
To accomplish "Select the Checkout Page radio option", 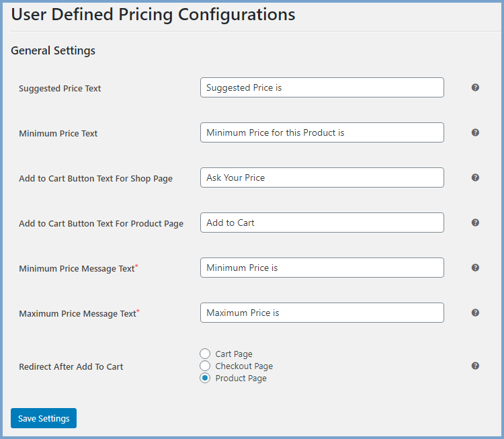I will tap(205, 366).
